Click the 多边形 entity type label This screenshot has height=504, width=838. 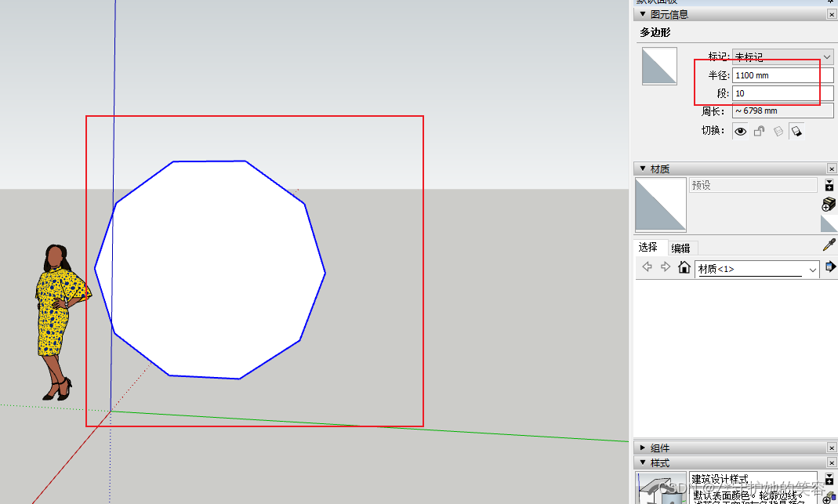click(655, 33)
